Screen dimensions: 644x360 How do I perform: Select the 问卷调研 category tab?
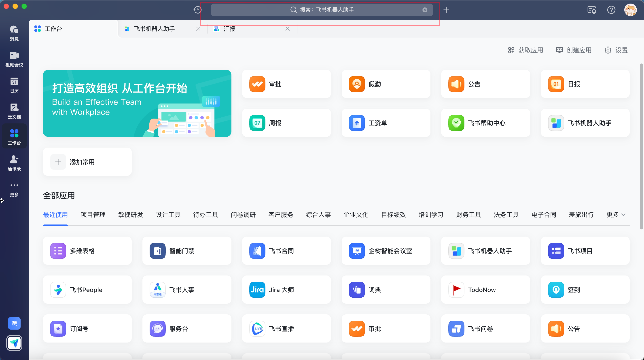[x=243, y=215]
